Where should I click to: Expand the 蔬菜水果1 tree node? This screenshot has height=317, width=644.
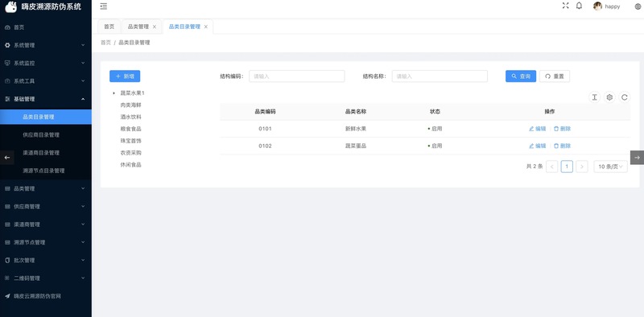pyautogui.click(x=114, y=93)
